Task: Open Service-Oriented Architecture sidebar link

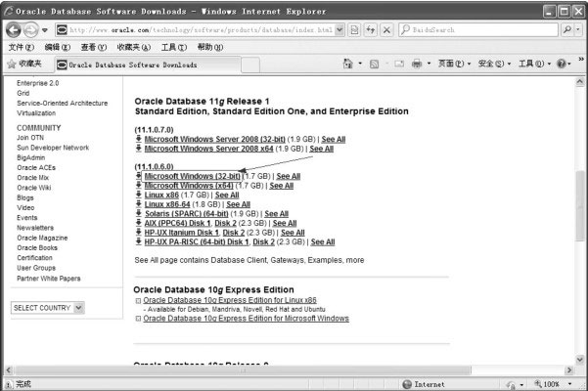Action: point(63,103)
